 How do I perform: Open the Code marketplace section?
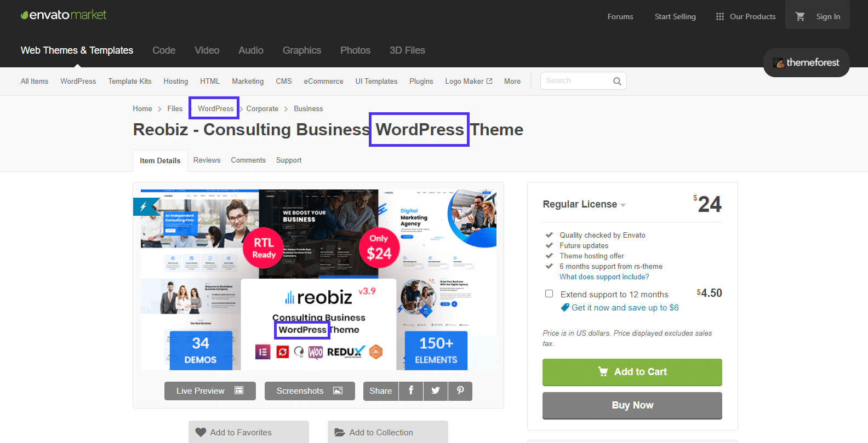coord(164,50)
